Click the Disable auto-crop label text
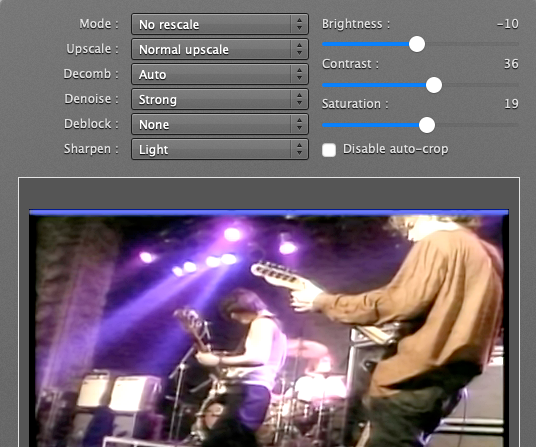The width and height of the screenshot is (536, 447). click(396, 149)
